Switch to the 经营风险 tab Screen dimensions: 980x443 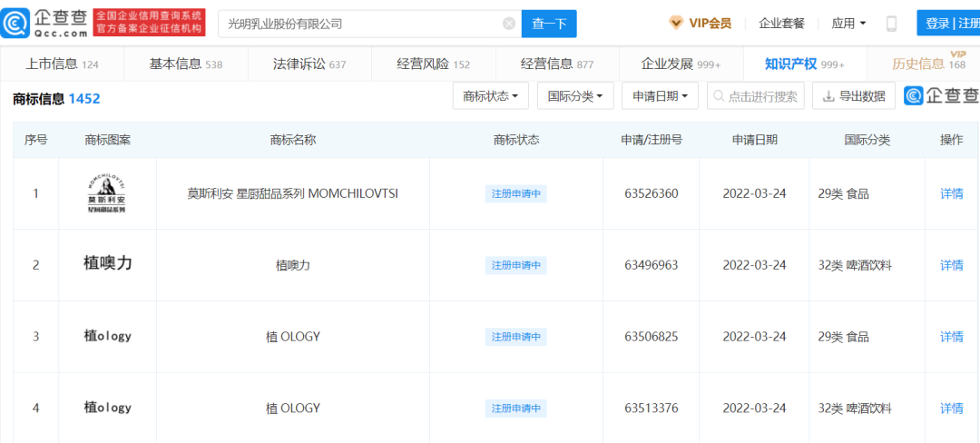pyautogui.click(x=433, y=64)
